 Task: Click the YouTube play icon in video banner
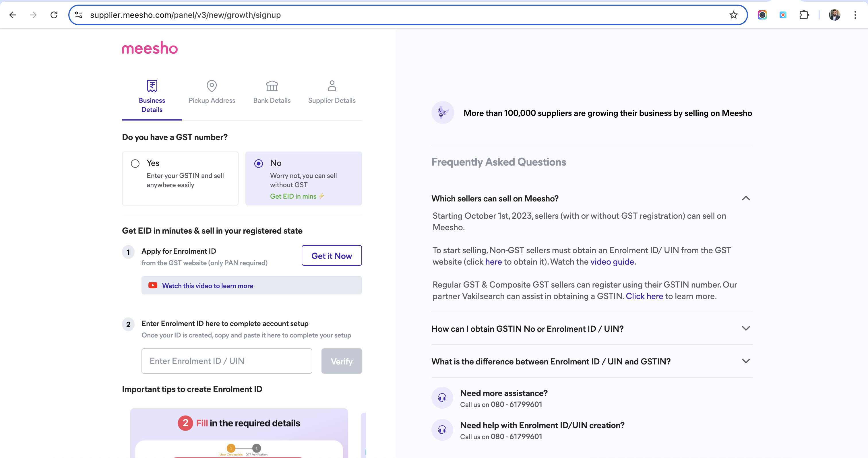[153, 285]
